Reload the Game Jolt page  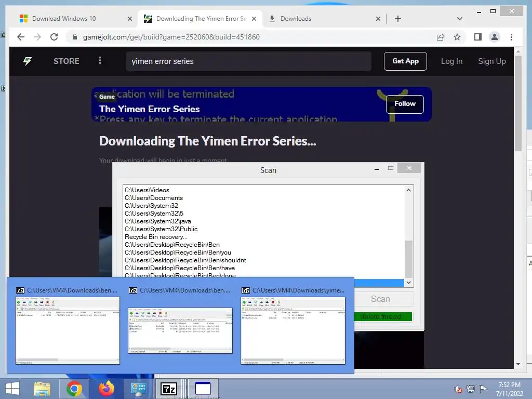(x=54, y=37)
